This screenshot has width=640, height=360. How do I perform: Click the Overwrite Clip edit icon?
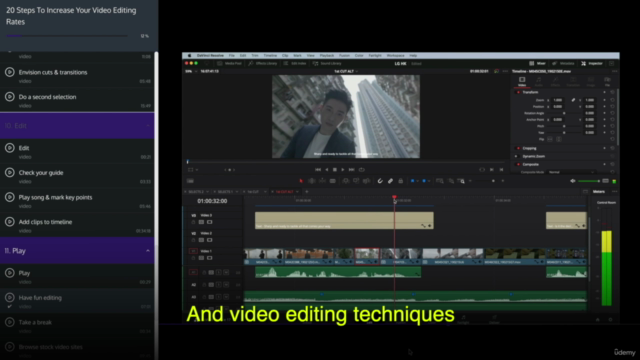click(x=356, y=181)
